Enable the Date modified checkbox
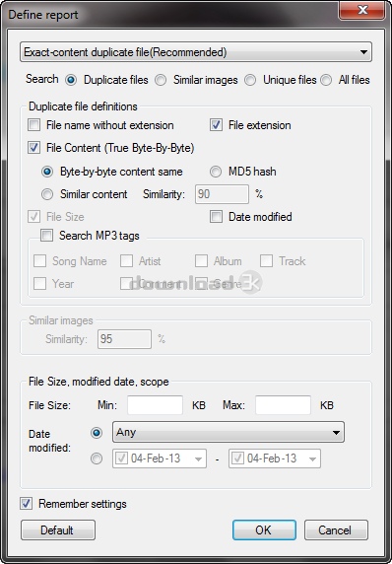The height and width of the screenshot is (564, 392). [x=216, y=217]
